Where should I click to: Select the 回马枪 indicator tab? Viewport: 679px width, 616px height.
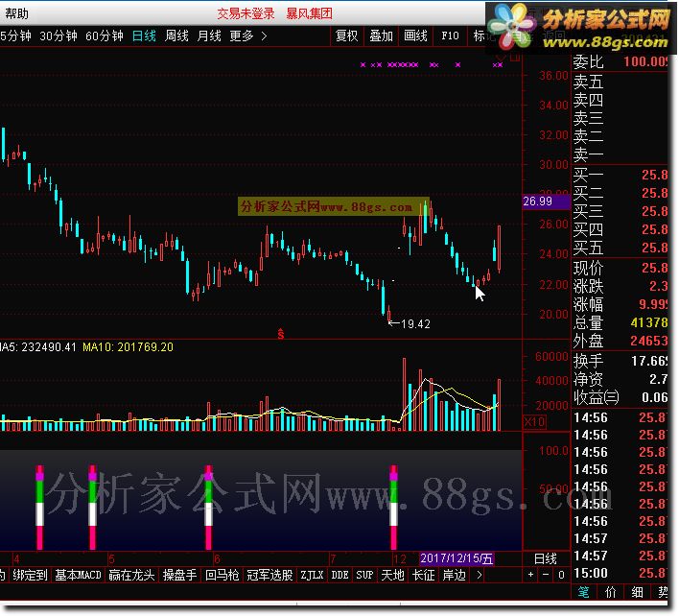coord(222,576)
